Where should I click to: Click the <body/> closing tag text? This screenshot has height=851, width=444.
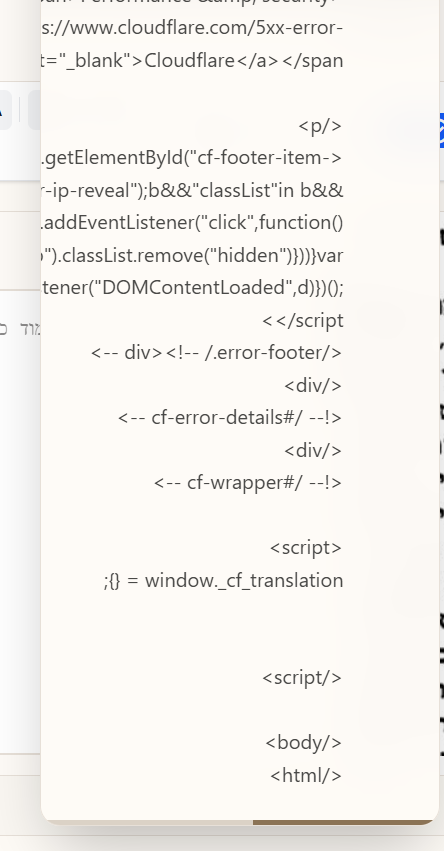[304, 742]
